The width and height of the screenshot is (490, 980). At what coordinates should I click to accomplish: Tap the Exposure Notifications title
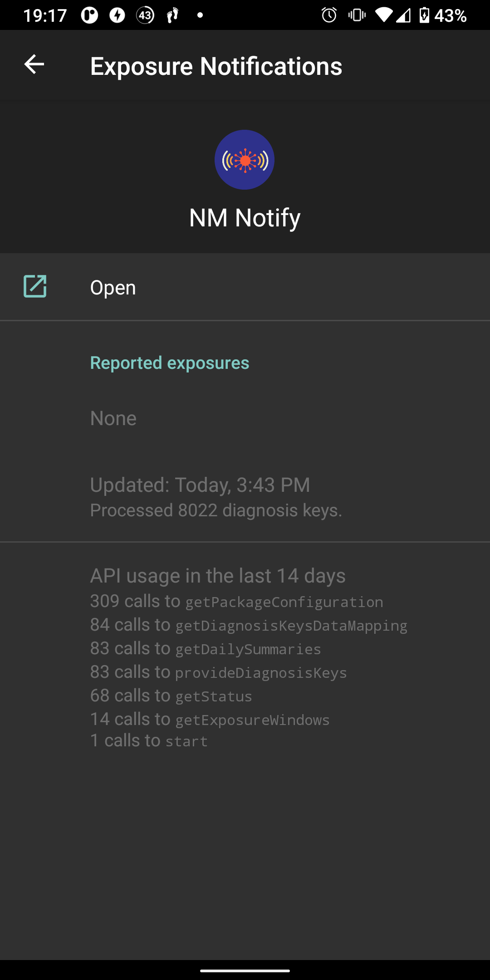(x=216, y=66)
